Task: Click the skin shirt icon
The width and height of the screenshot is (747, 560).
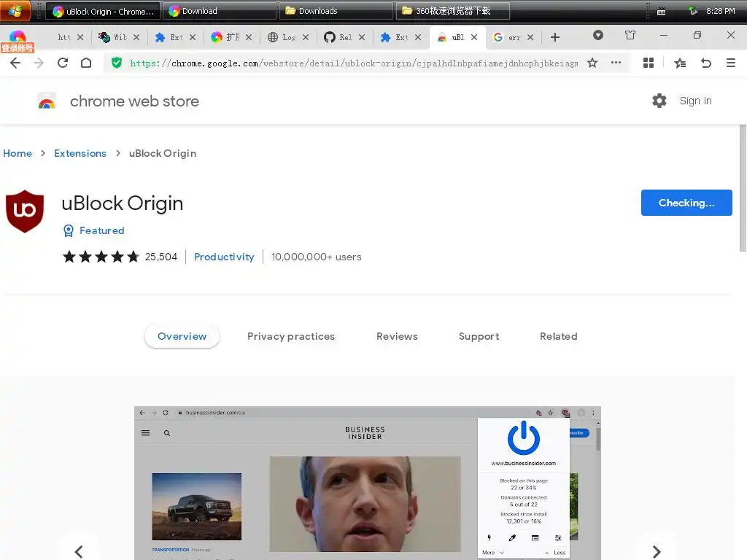Action: tap(630, 35)
